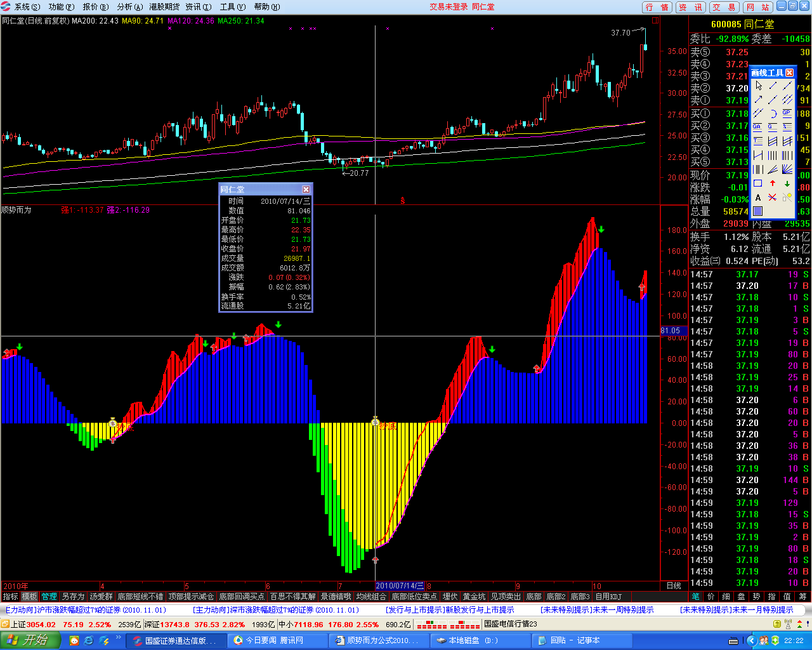Switch to the 底部短线不错 indicator tab

[140, 597]
